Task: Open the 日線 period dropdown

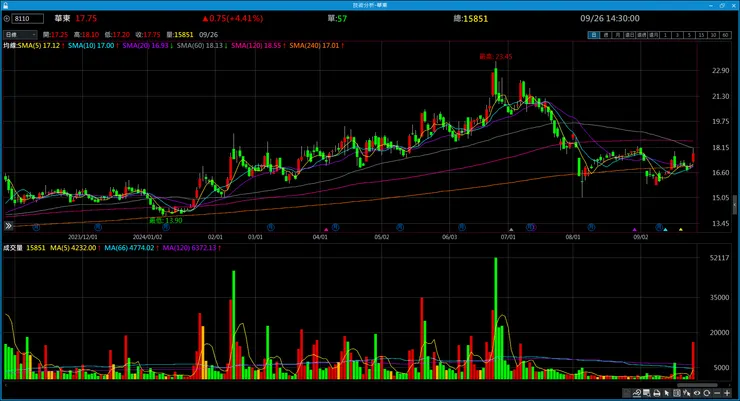Action: (x=20, y=34)
